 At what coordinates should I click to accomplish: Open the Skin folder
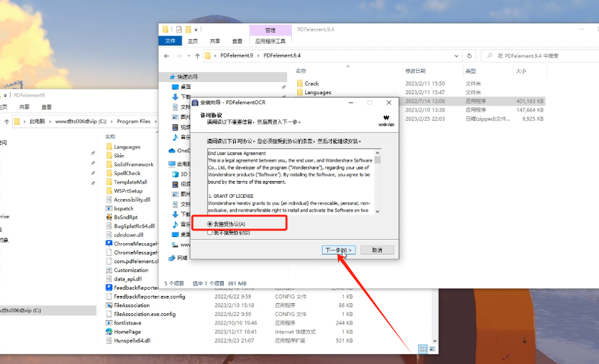point(119,156)
